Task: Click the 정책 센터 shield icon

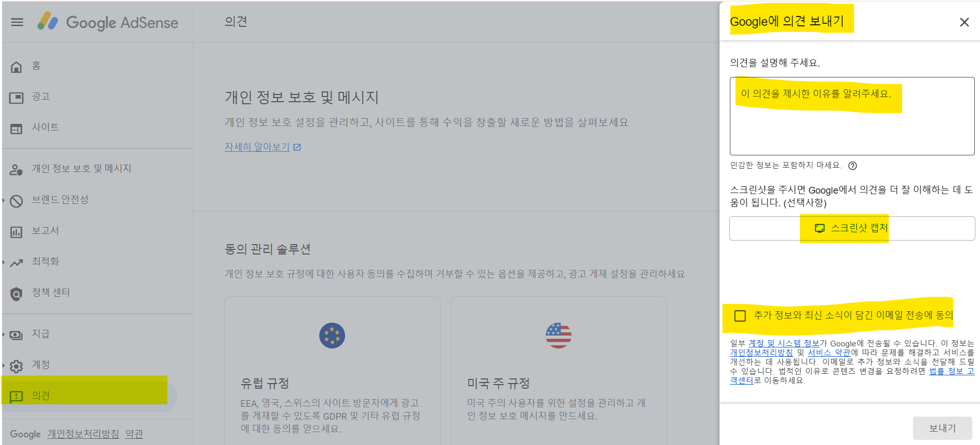Action: click(x=17, y=294)
